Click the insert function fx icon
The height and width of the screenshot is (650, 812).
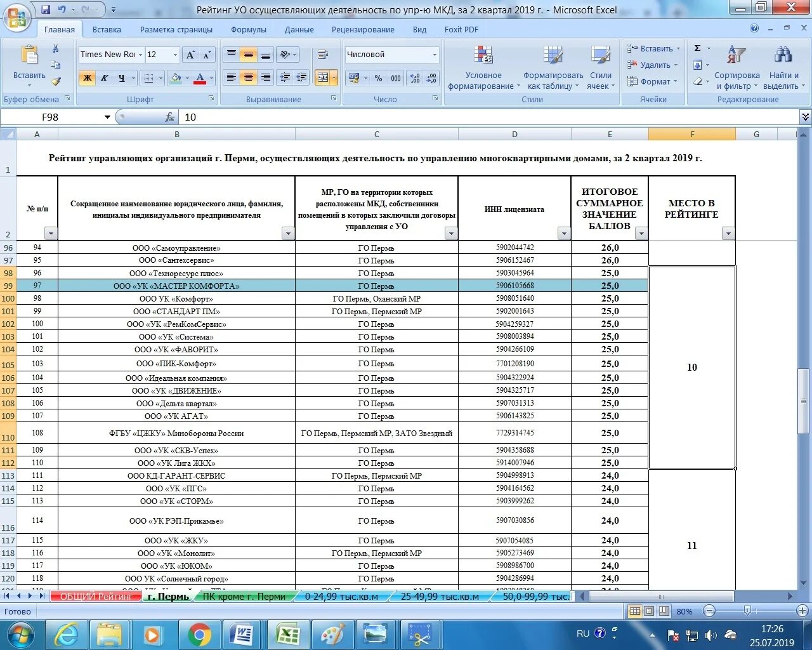169,117
